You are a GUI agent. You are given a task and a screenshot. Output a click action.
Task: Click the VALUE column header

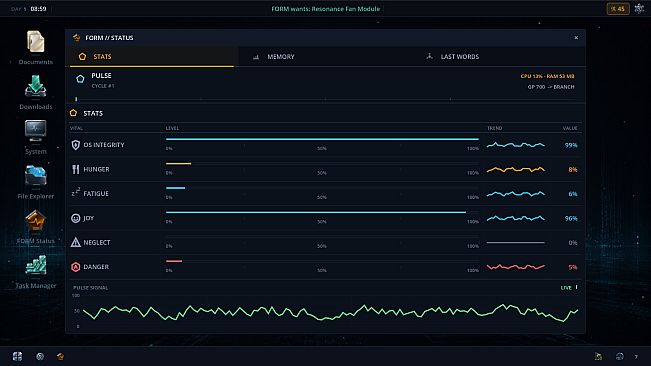(x=570, y=128)
